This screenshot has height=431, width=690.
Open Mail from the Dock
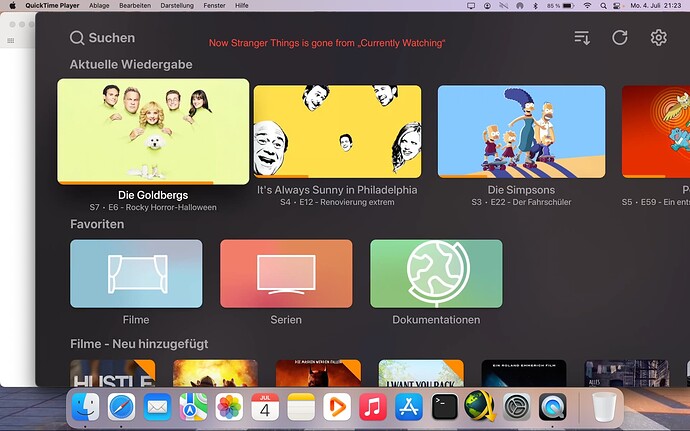(158, 407)
